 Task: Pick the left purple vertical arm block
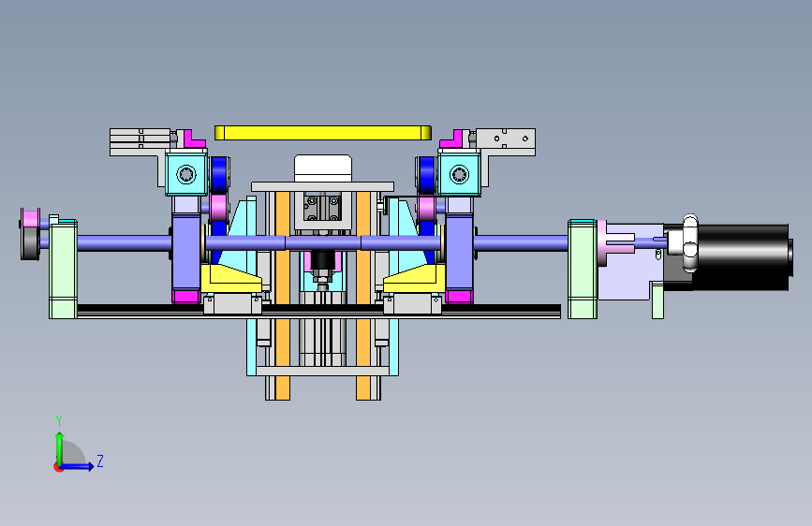[x=186, y=251]
